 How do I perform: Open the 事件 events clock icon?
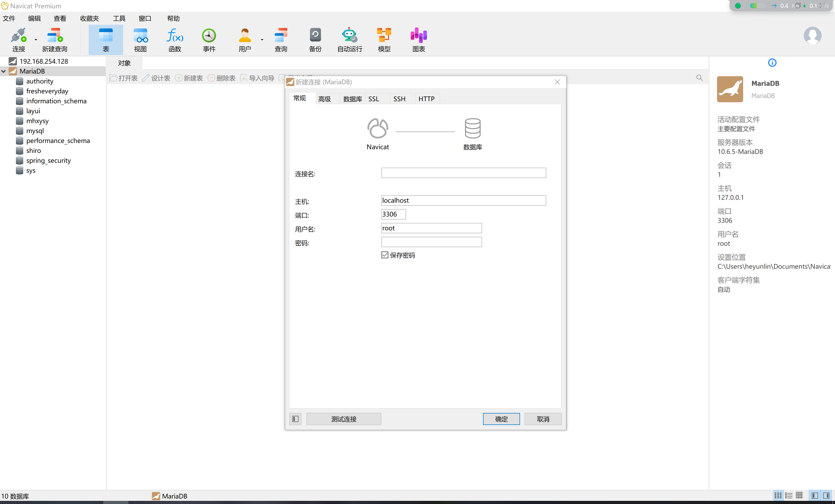coord(209,40)
